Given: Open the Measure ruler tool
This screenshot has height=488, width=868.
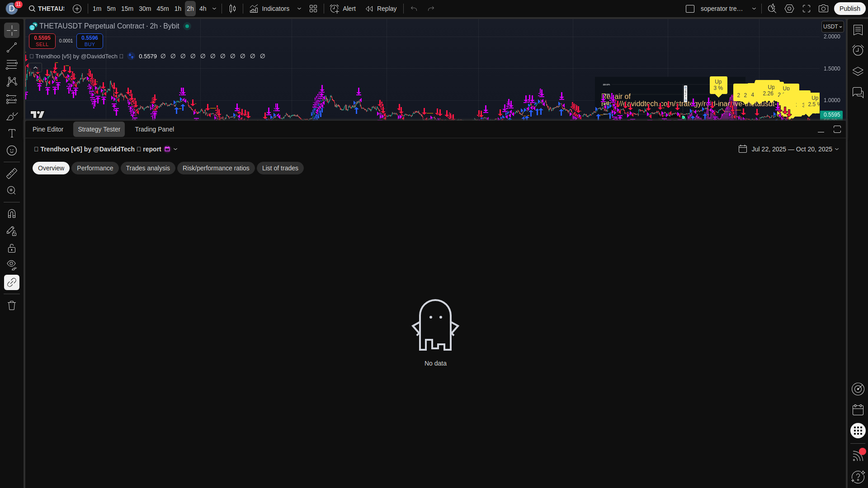Looking at the screenshot, I should click(x=12, y=174).
